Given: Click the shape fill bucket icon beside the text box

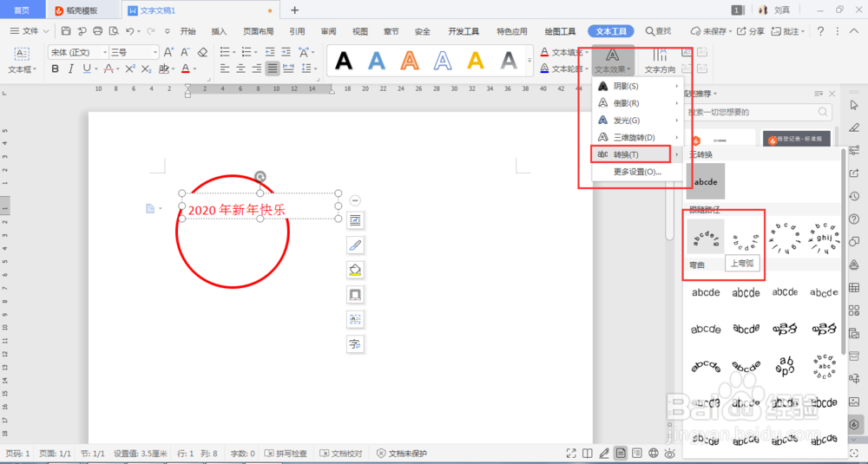Looking at the screenshot, I should tap(355, 270).
